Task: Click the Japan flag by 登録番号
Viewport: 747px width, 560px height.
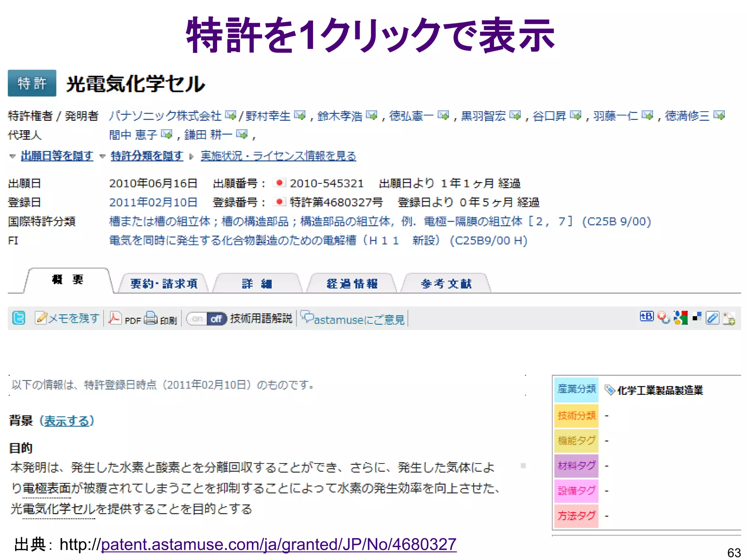Action: [279, 202]
